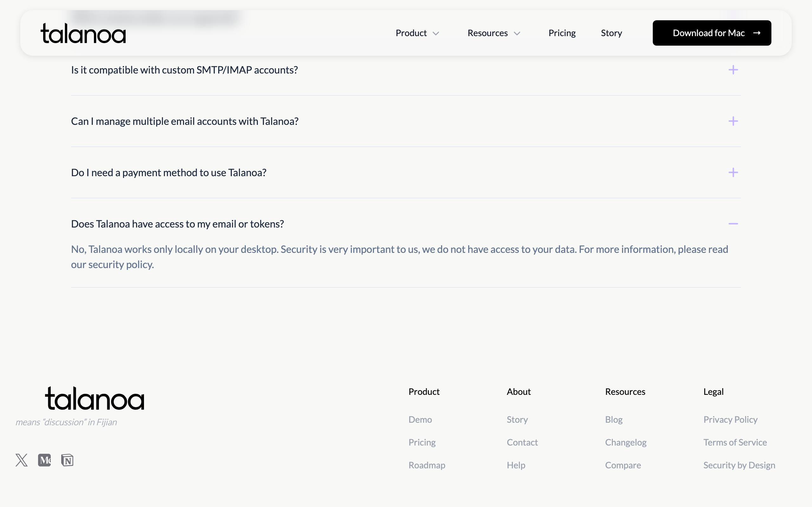The image size is (812, 507).
Task: Expand the payment method question
Action: 733,172
